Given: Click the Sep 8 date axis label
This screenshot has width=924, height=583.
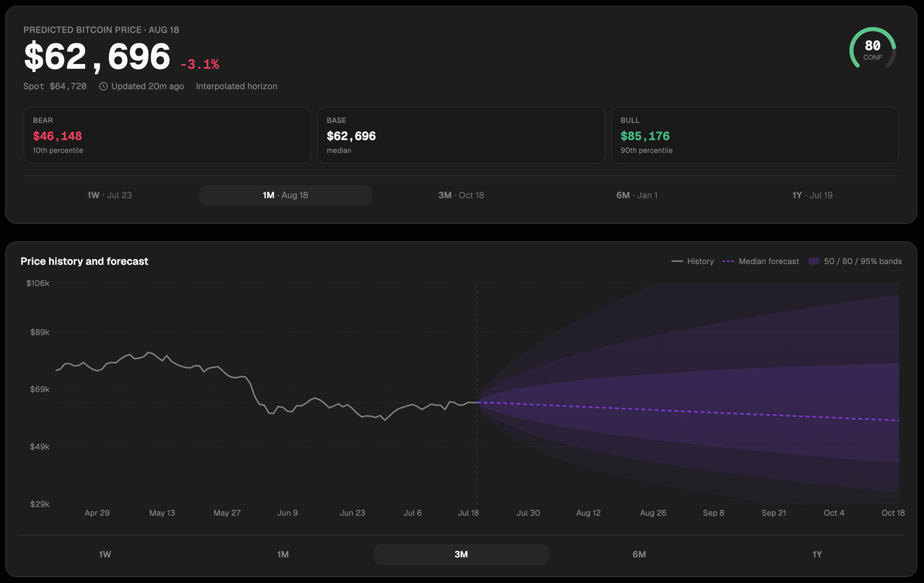Looking at the screenshot, I should pyautogui.click(x=713, y=513).
